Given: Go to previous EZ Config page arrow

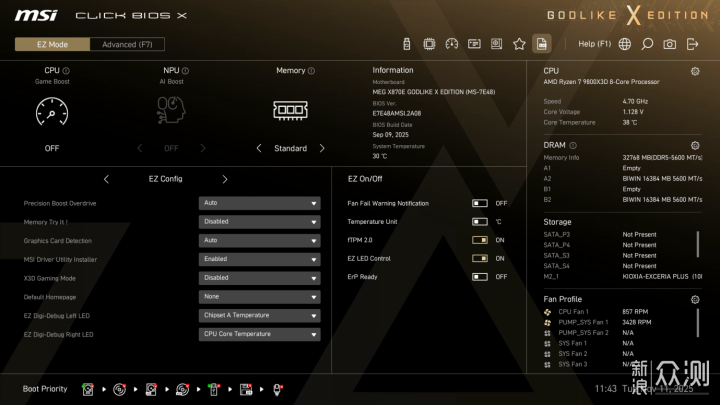Looking at the screenshot, I should point(106,179).
